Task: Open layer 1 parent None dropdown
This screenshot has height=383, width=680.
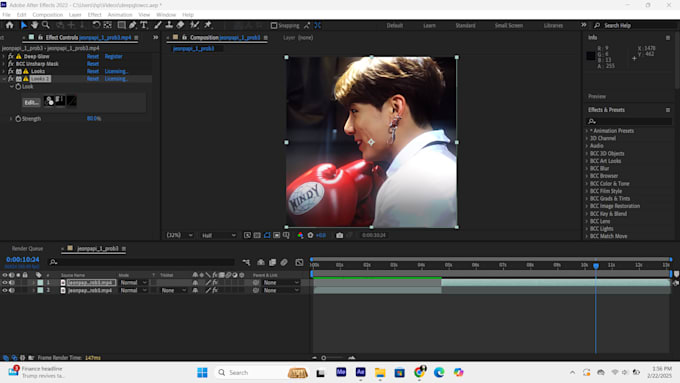Action: tap(281, 282)
